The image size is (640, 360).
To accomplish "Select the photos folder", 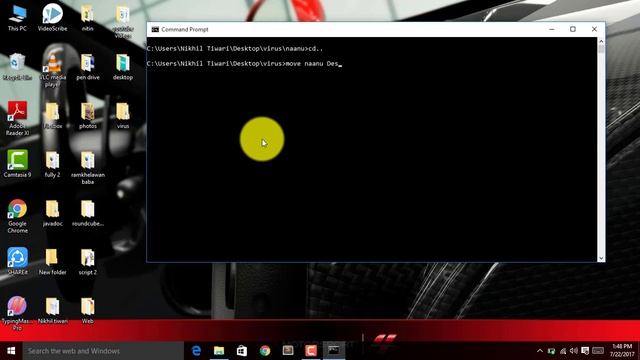I will pos(88,116).
